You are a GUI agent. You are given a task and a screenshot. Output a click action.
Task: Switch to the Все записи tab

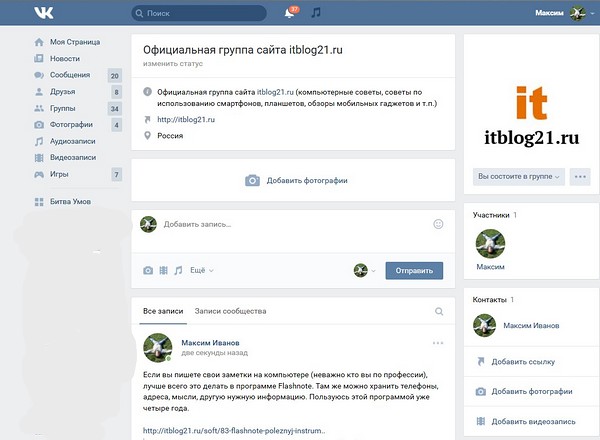(x=163, y=311)
